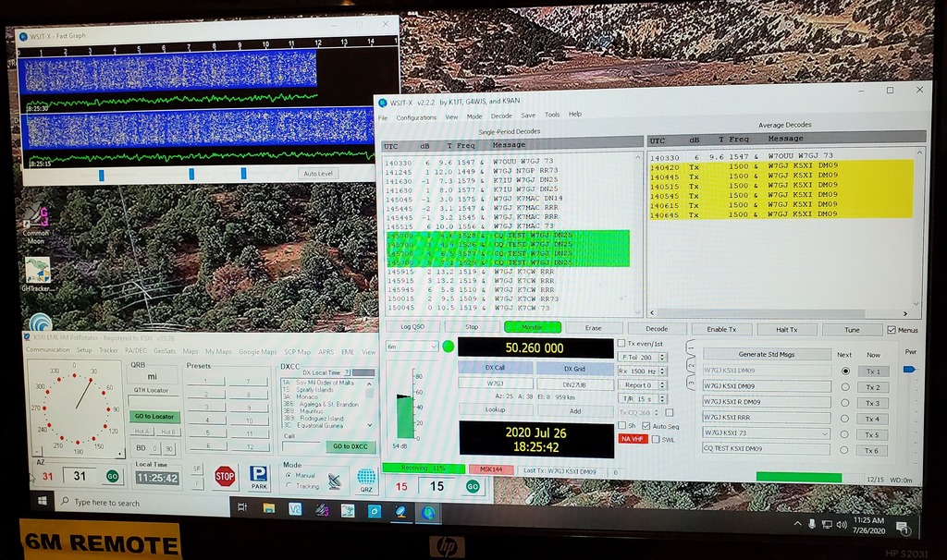Open Task View on the taskbar
Viewport: 947px width, 560px height.
click(x=242, y=507)
